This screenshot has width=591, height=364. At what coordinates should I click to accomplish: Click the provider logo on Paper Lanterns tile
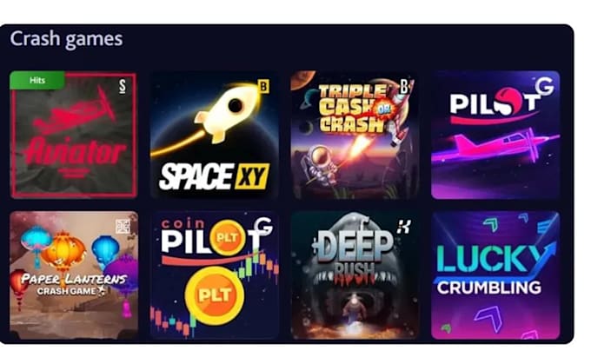click(123, 227)
